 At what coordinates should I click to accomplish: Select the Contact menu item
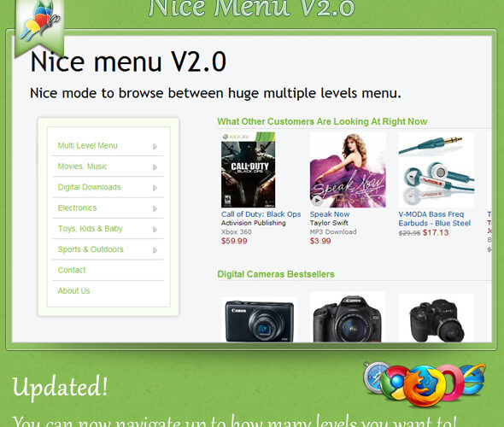(108, 270)
